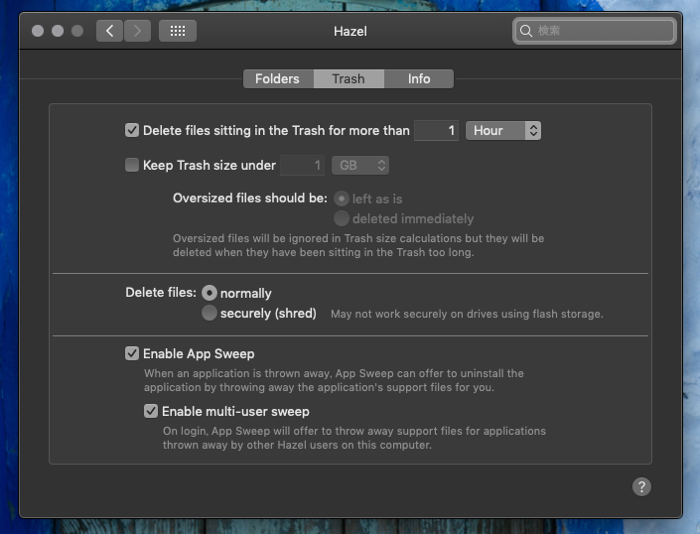Click the Hazel window title
The width and height of the screenshot is (700, 534).
(x=350, y=31)
